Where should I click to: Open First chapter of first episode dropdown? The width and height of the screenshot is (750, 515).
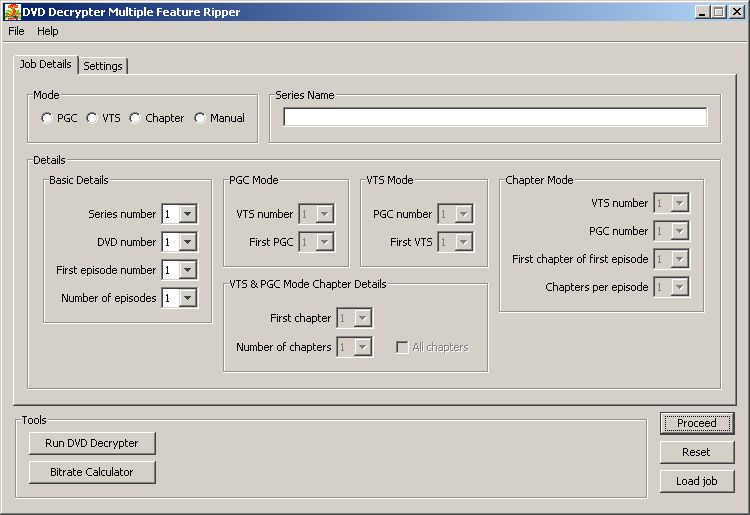(679, 259)
